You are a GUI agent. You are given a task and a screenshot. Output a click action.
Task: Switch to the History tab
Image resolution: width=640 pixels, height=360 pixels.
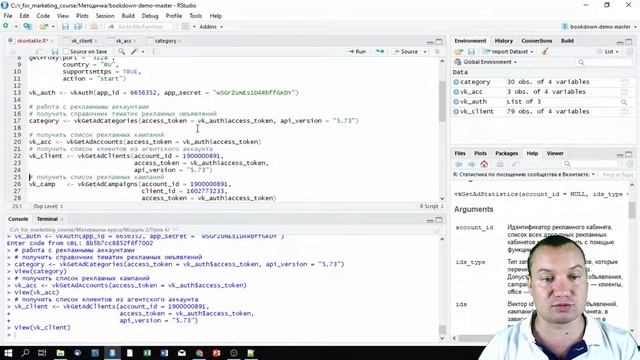click(503, 41)
